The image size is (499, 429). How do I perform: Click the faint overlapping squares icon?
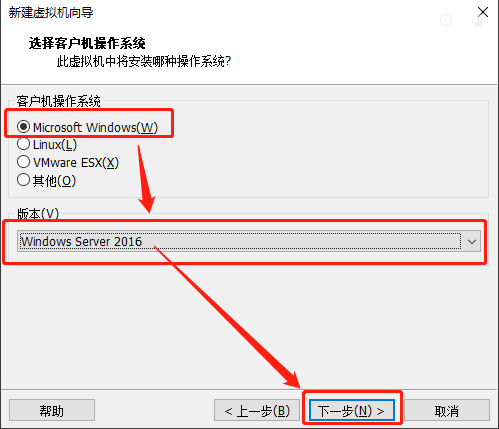point(478,21)
